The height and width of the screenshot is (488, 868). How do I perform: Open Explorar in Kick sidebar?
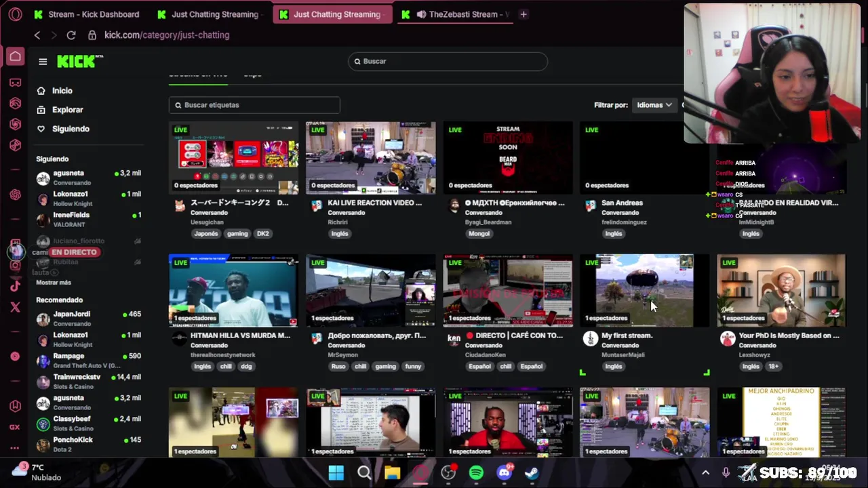point(68,110)
